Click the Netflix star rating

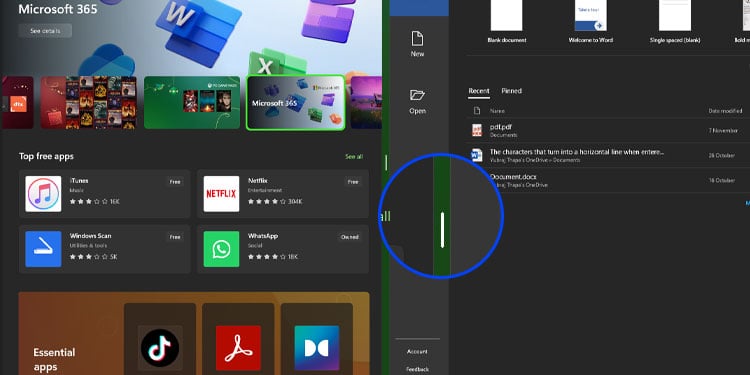point(267,202)
